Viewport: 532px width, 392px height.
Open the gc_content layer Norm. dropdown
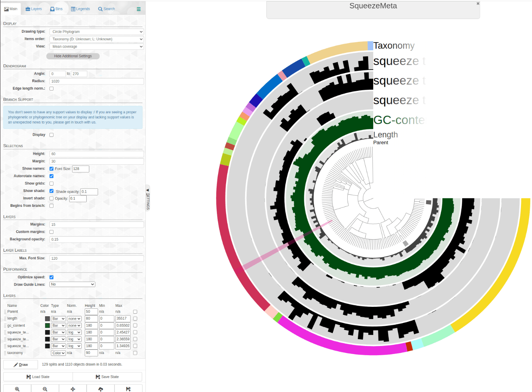click(74, 325)
